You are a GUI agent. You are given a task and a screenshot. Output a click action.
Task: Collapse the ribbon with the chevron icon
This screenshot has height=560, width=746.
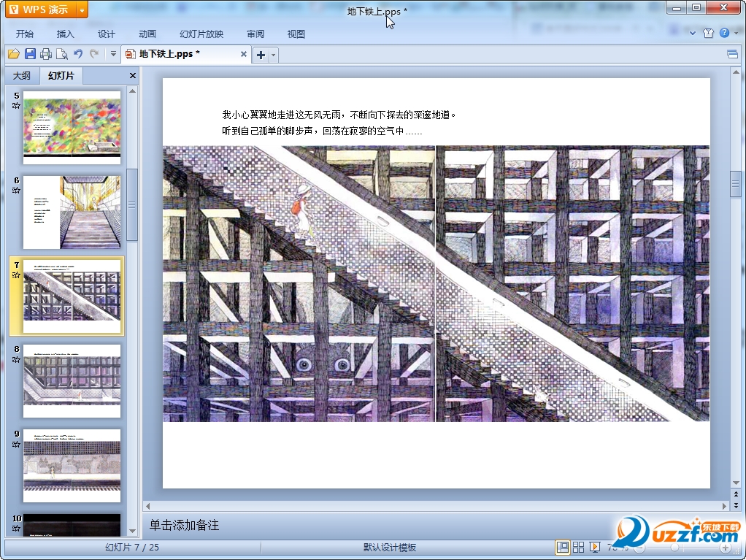coord(693,33)
